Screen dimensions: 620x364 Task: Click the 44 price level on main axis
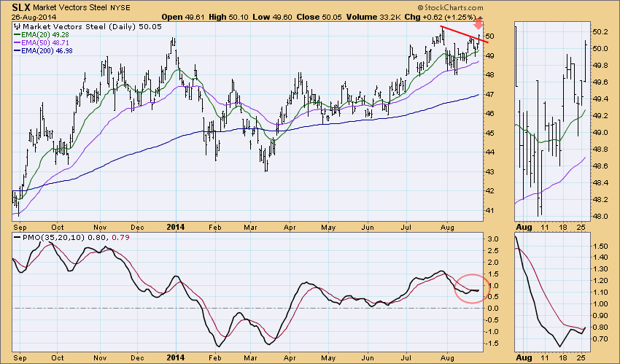coord(489,152)
